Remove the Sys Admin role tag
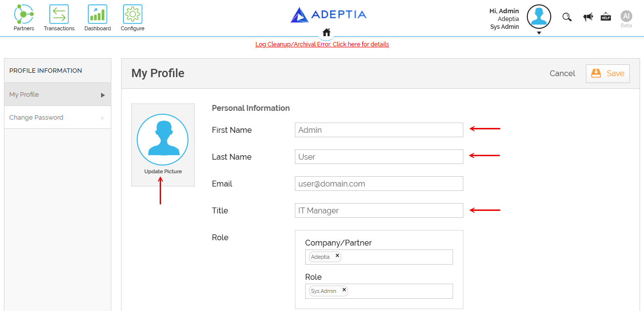 (x=344, y=290)
